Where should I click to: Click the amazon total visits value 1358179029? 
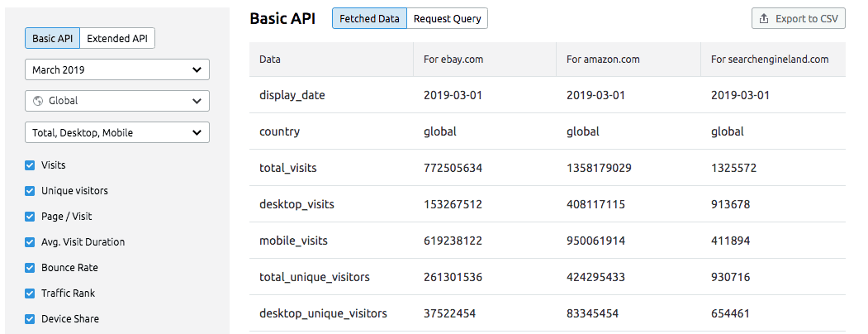point(599,168)
